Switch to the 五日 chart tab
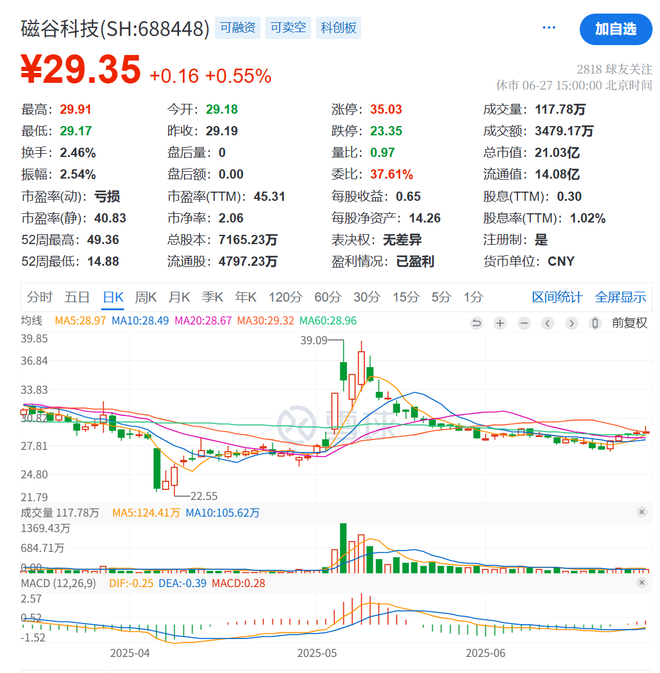Image resolution: width=660 pixels, height=673 pixels. click(77, 297)
